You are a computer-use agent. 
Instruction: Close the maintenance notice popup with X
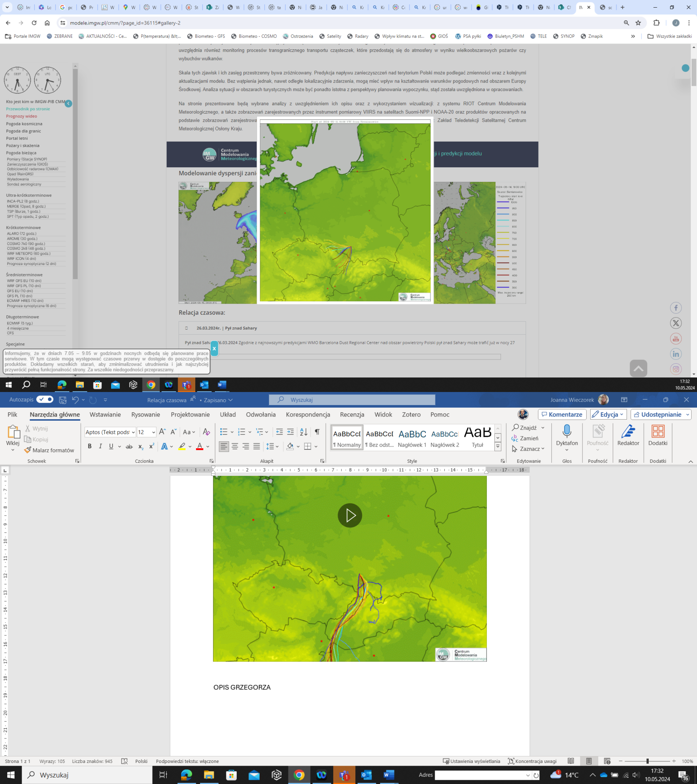click(x=214, y=349)
